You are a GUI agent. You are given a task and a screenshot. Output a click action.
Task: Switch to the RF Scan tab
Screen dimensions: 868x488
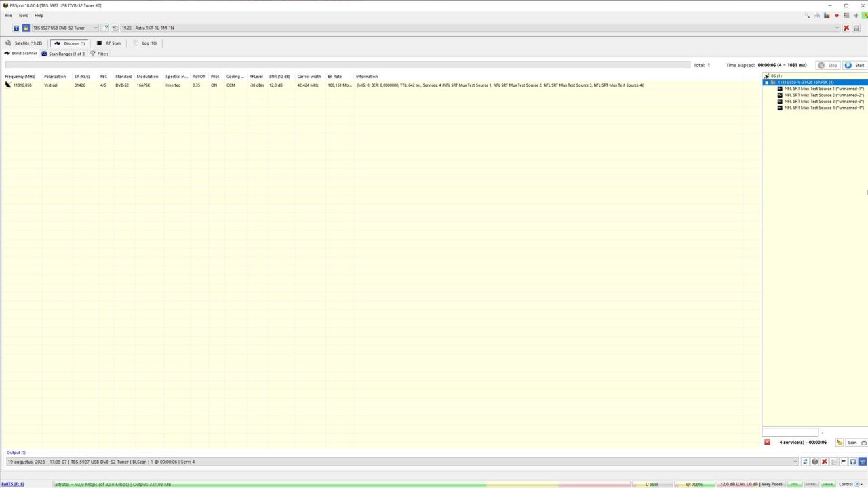pyautogui.click(x=111, y=43)
